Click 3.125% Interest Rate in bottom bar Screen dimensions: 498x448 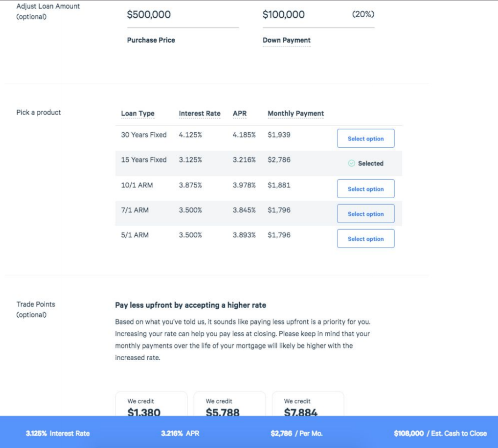pos(58,433)
